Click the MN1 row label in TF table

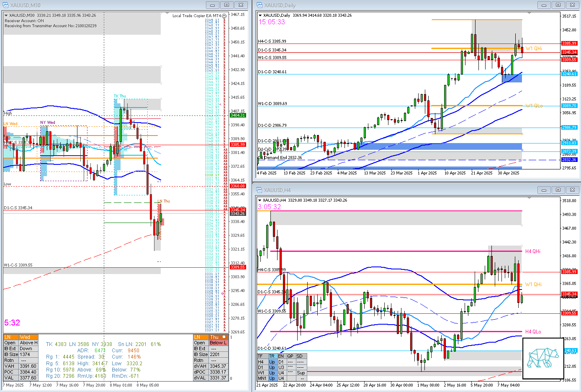[262, 378]
